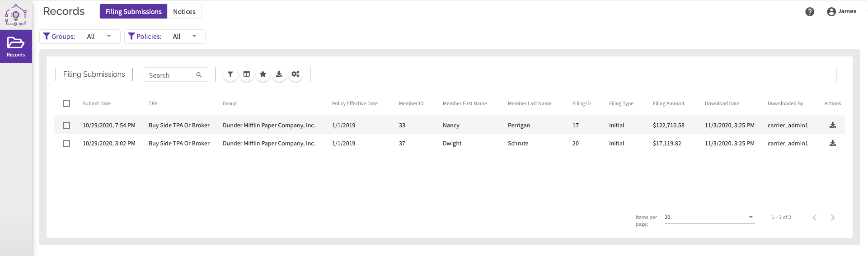The image size is (868, 256).
Task: Click the first name Dwight cell
Action: (x=452, y=143)
